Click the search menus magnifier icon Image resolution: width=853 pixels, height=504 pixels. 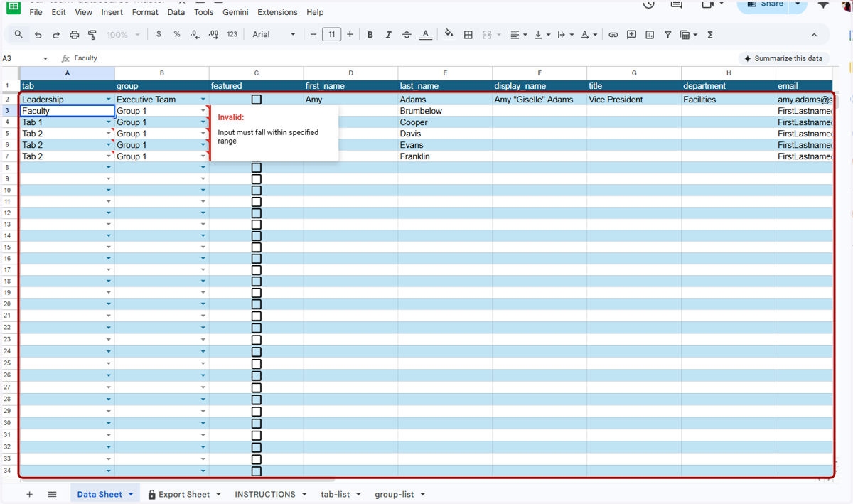click(x=18, y=34)
